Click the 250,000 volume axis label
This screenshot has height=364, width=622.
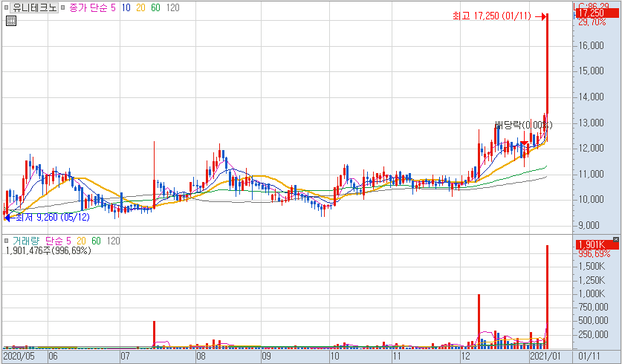click(593, 334)
